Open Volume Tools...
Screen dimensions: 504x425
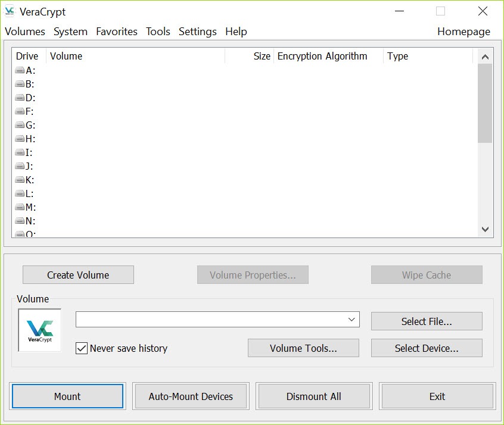(303, 348)
